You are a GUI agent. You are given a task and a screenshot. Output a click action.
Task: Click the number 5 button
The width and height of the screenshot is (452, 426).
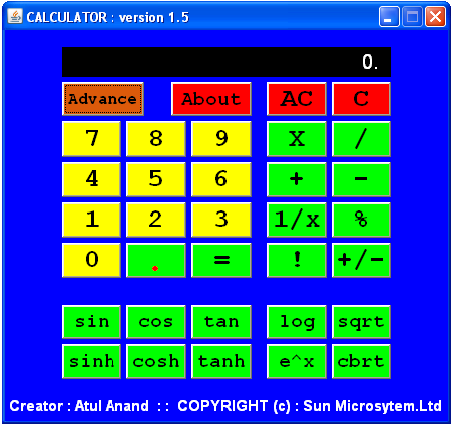[x=156, y=179]
